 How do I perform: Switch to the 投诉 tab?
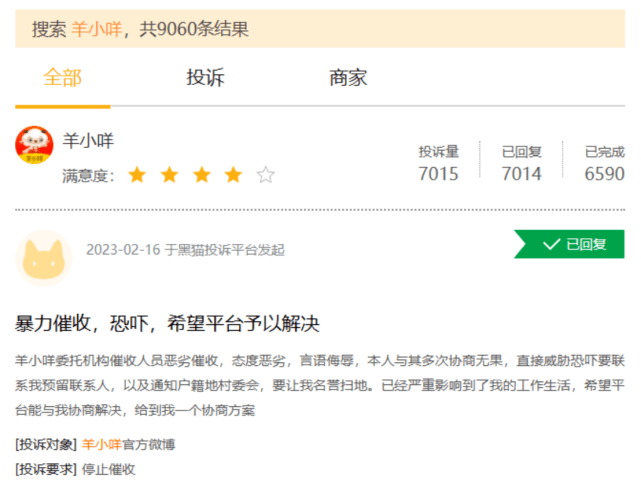[x=205, y=78]
